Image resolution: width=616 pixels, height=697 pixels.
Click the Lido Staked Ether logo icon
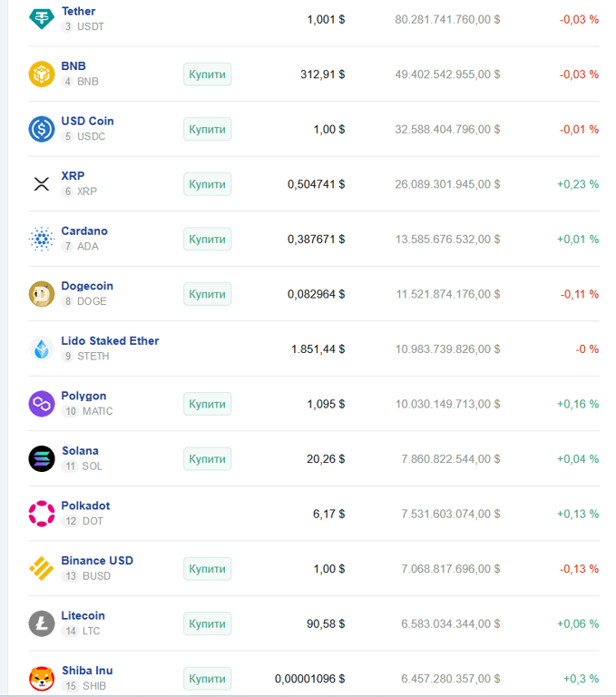42,348
